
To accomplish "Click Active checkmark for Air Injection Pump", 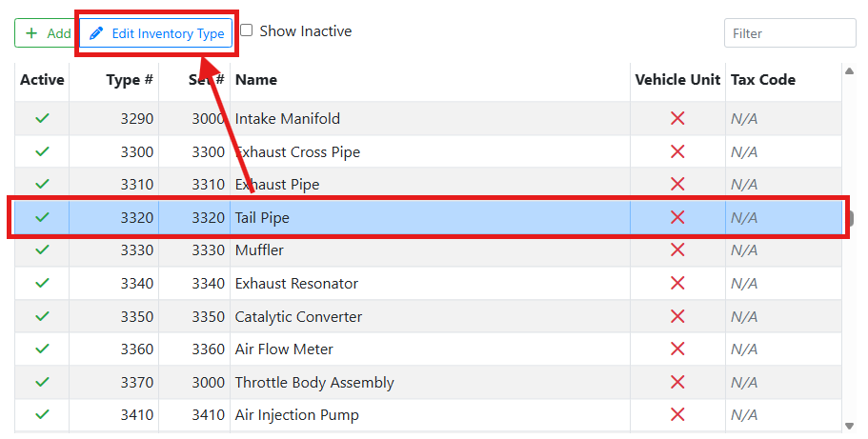I will (42, 415).
